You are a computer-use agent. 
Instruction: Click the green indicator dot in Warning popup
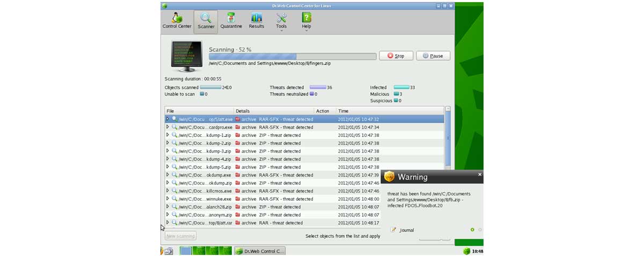tap(472, 230)
